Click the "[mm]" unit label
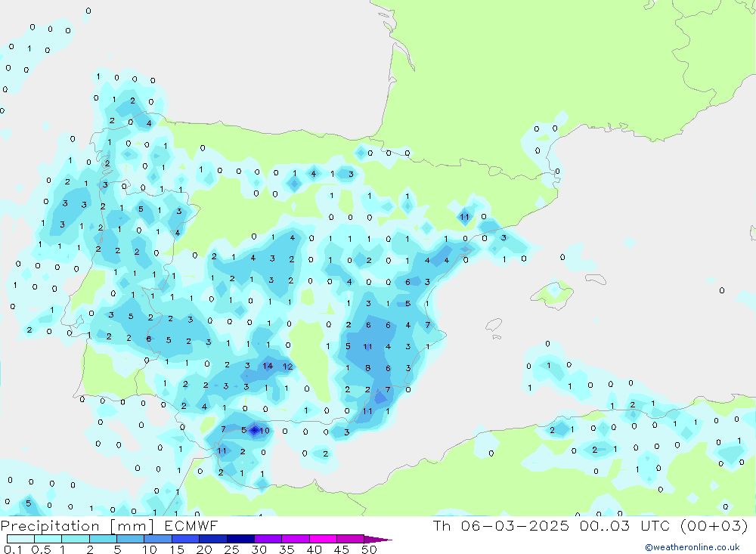This screenshot has height=554, width=756. click(x=132, y=526)
